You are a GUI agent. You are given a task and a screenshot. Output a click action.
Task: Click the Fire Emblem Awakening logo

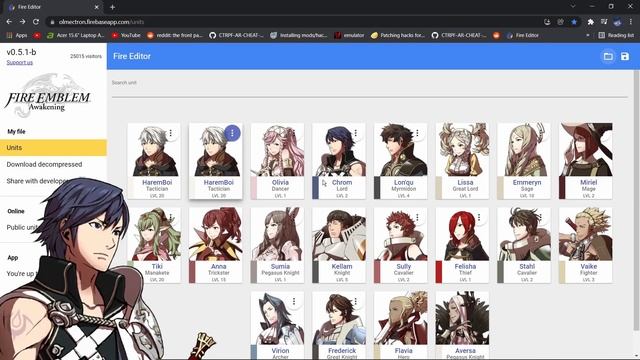pyautogui.click(x=48, y=96)
